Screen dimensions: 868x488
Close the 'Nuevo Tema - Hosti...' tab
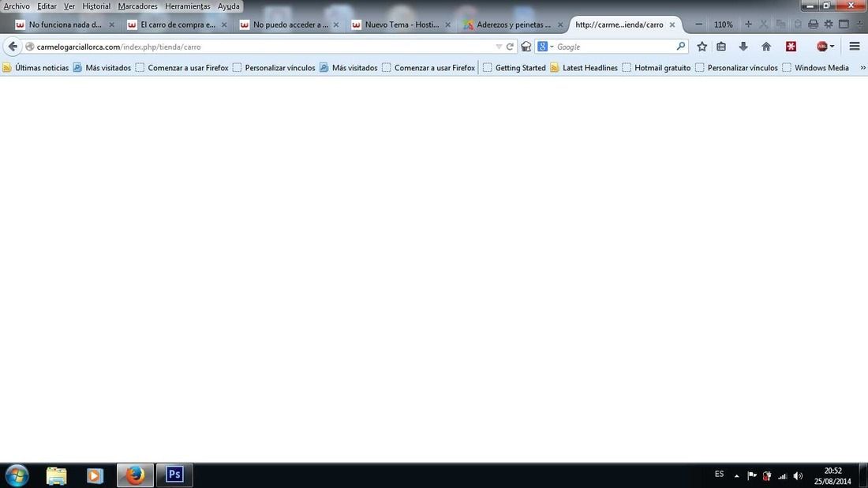pyautogui.click(x=448, y=24)
